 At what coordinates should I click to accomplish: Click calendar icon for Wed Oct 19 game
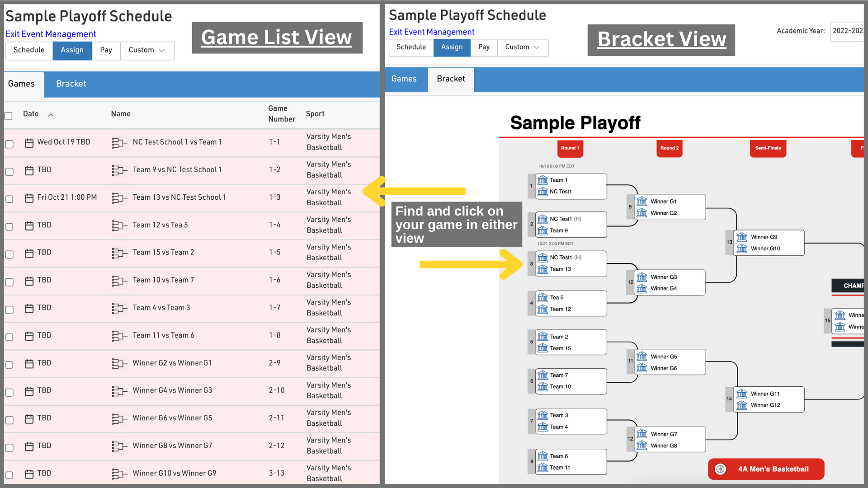(29, 143)
